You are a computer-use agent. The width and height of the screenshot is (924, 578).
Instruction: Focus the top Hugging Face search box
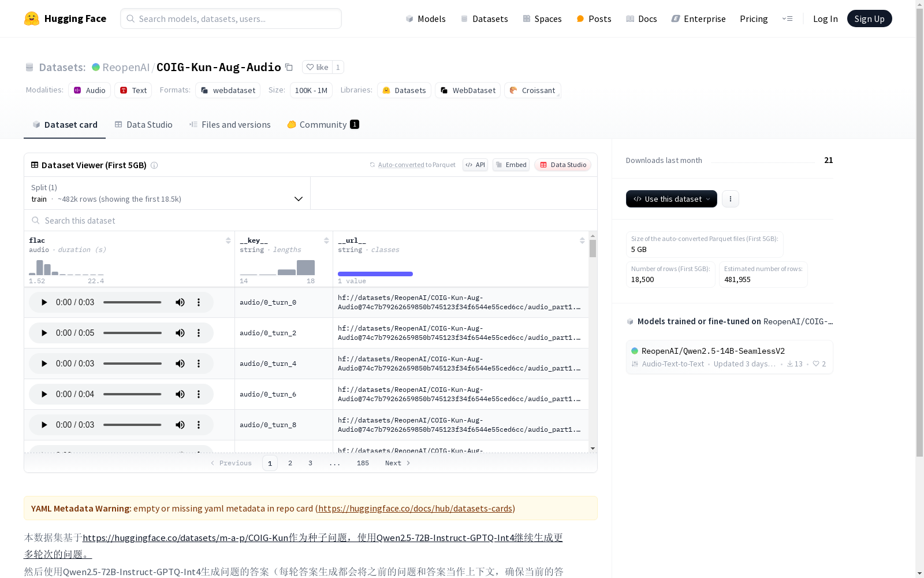(231, 18)
